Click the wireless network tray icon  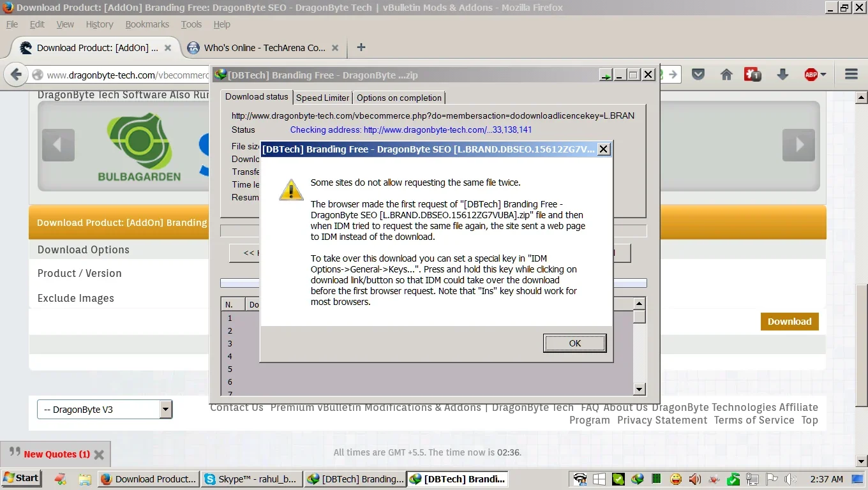pyautogui.click(x=580, y=479)
